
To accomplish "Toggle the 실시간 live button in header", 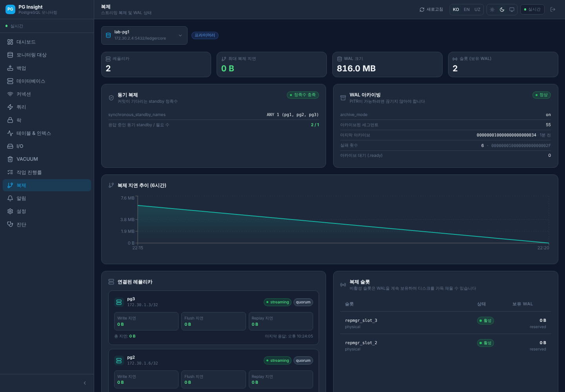I will point(532,9).
